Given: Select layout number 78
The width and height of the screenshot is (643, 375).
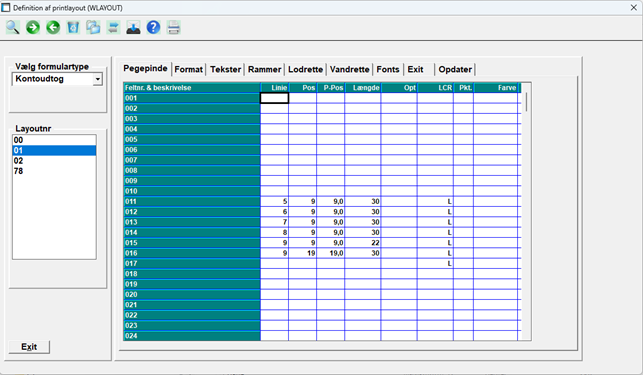Looking at the screenshot, I should click(54, 171).
